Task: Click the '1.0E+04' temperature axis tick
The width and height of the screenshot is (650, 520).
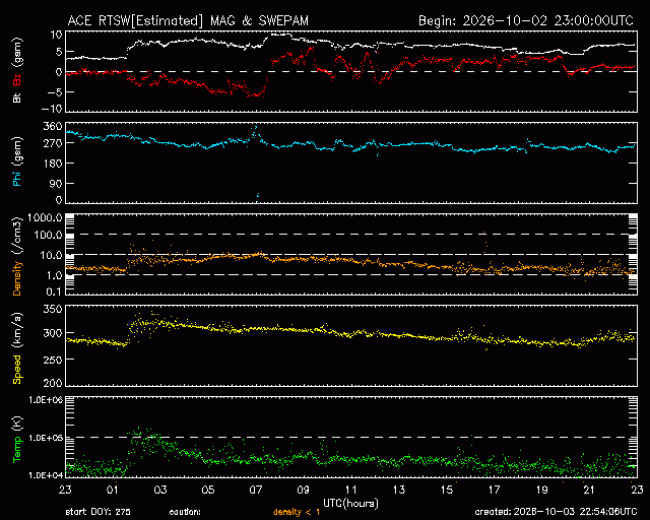Action: tap(46, 475)
